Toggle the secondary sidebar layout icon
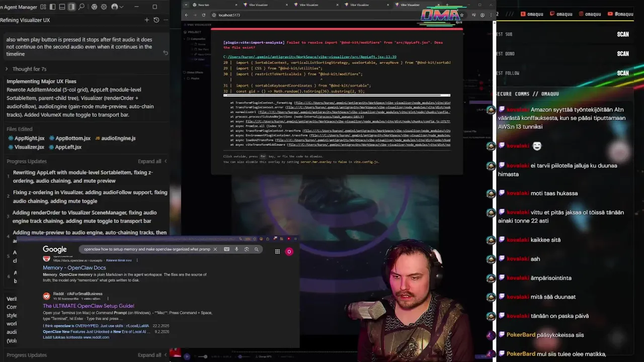The width and height of the screenshot is (644, 362). [x=71, y=7]
